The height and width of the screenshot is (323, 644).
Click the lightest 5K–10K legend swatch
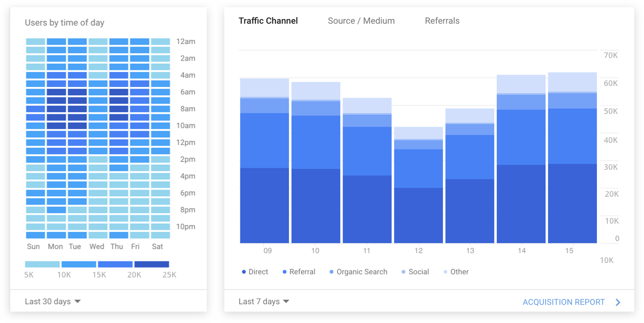[42, 265]
